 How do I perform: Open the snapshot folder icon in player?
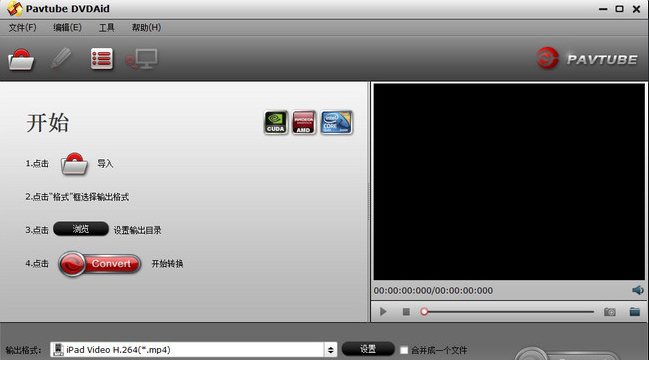point(635,312)
